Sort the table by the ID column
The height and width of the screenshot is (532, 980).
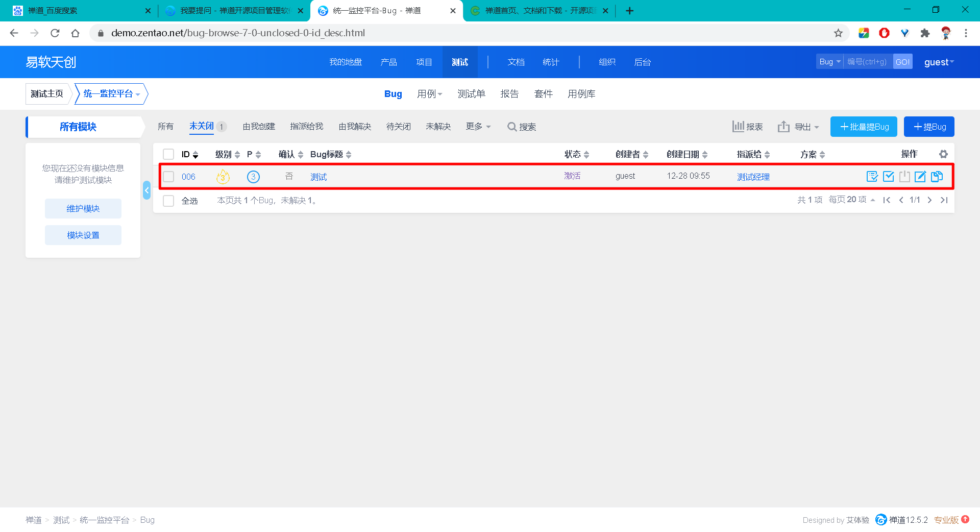(x=190, y=154)
